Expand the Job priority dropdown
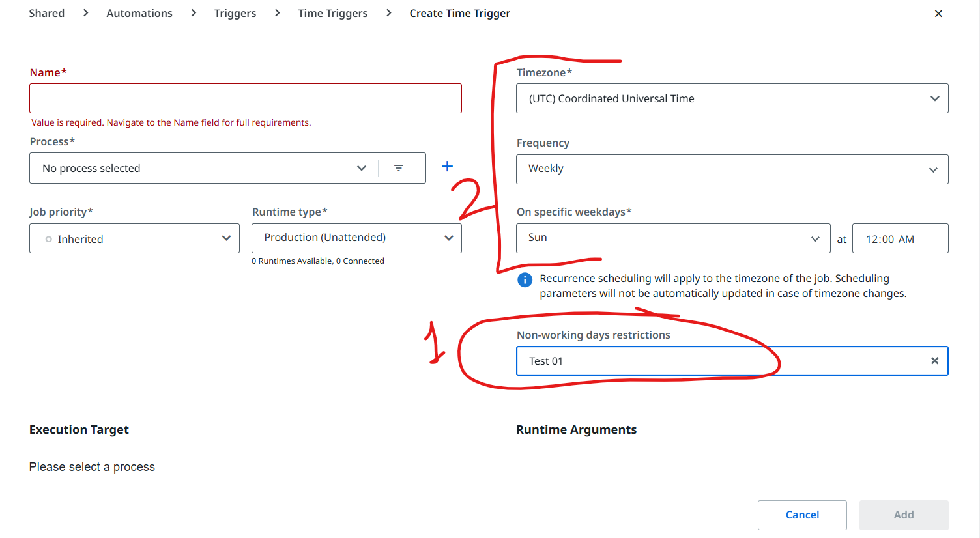 click(134, 239)
